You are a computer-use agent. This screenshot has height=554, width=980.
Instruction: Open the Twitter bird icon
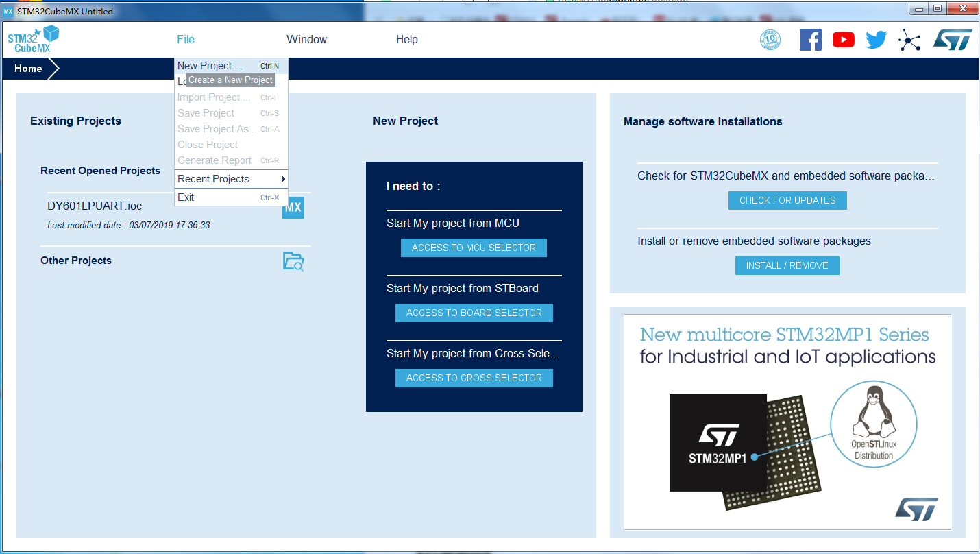pos(877,40)
